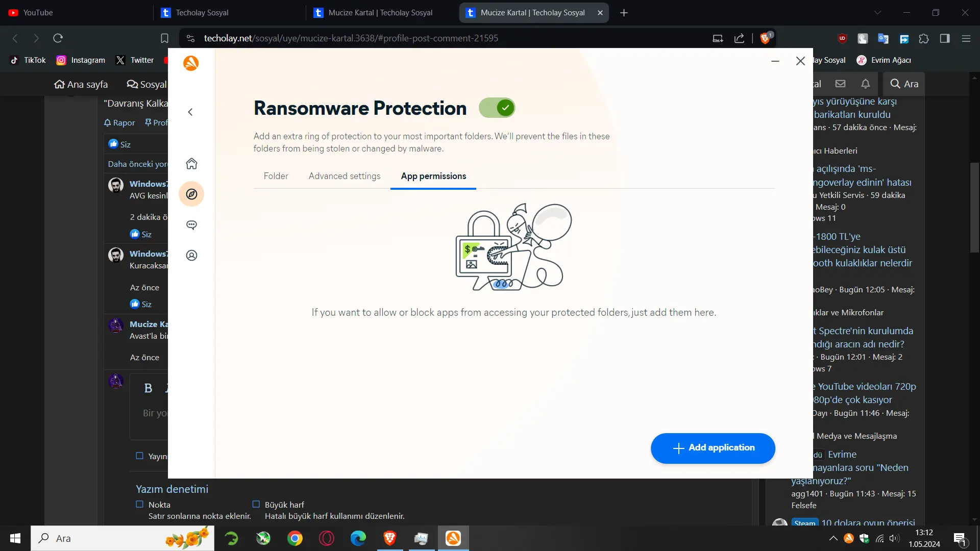
Task: Click the Rapor link under the post
Action: pyautogui.click(x=119, y=123)
